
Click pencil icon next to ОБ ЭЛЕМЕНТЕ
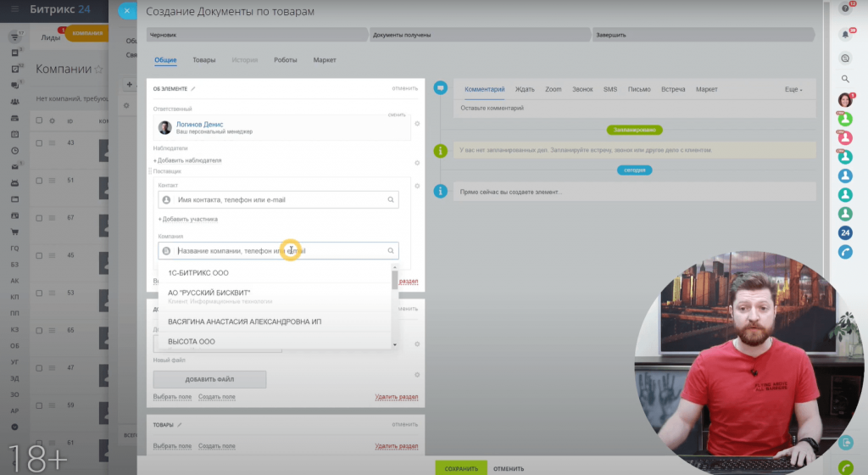pyautogui.click(x=193, y=88)
